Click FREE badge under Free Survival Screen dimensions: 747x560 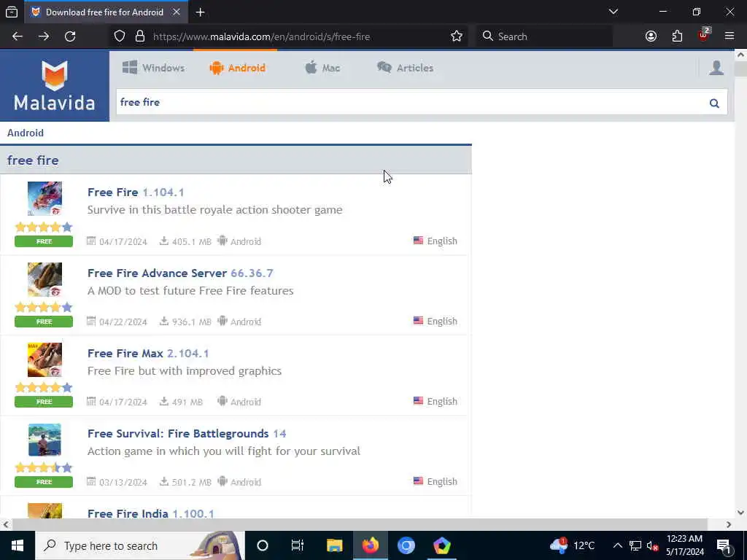coord(44,482)
